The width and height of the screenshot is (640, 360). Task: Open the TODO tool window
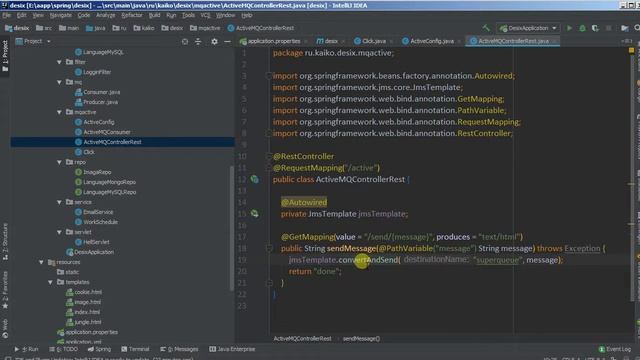pos(64,349)
